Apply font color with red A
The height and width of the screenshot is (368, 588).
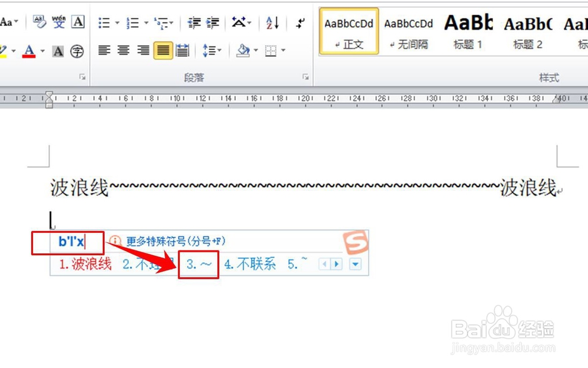point(29,51)
